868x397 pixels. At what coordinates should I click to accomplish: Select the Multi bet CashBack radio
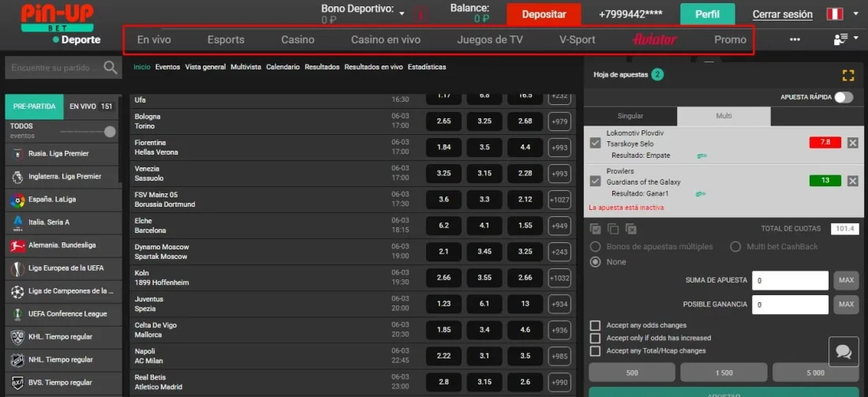click(735, 247)
